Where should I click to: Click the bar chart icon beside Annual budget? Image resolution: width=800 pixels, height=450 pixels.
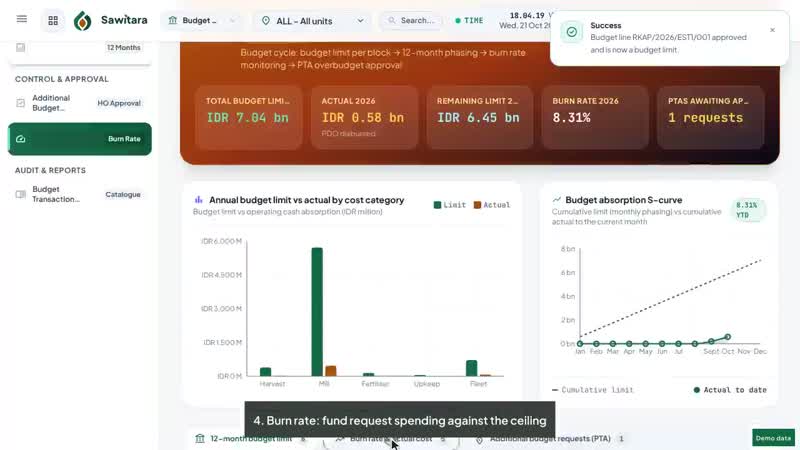pos(198,199)
